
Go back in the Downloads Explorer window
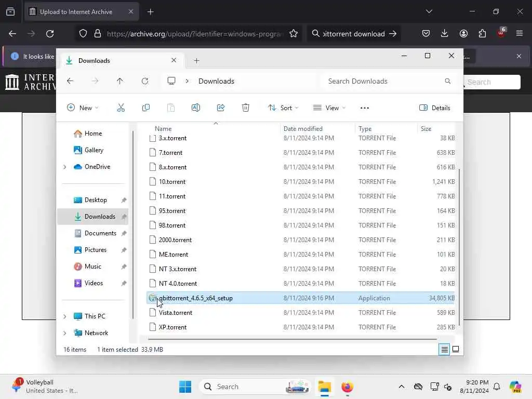70,81
